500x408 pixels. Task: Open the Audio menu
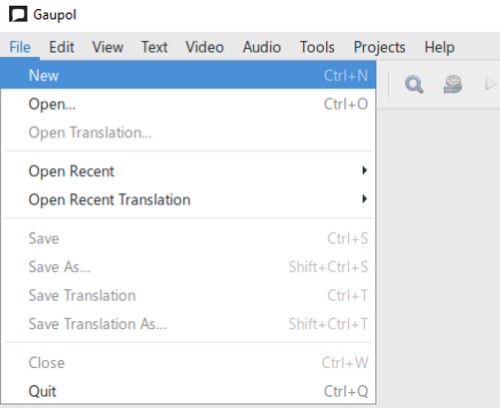pos(262,47)
